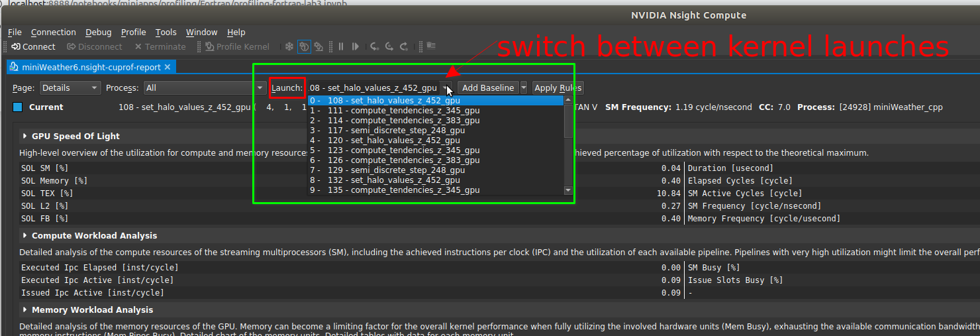Click the pause icon in toolbar

[x=341, y=46]
